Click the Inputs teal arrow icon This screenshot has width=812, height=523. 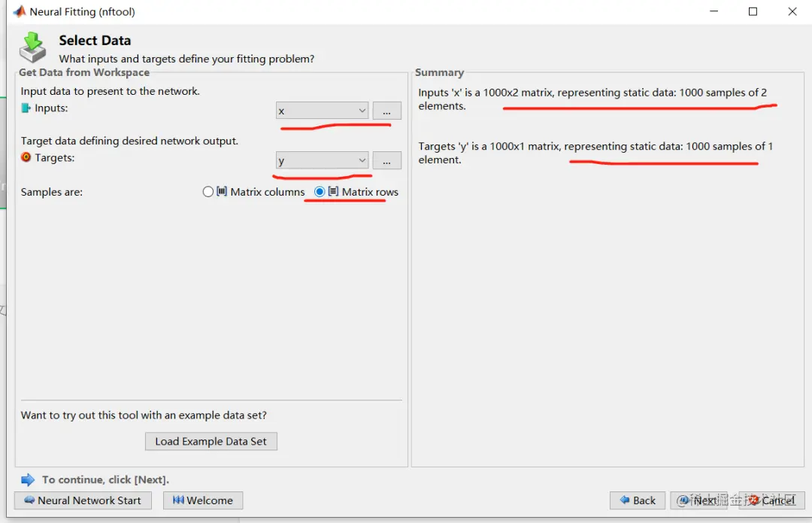26,108
